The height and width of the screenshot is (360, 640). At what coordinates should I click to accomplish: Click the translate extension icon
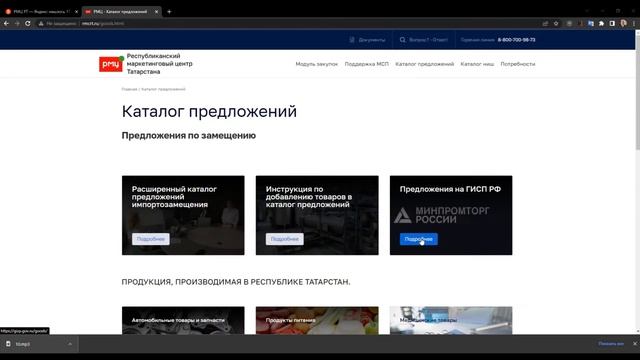tap(591, 24)
